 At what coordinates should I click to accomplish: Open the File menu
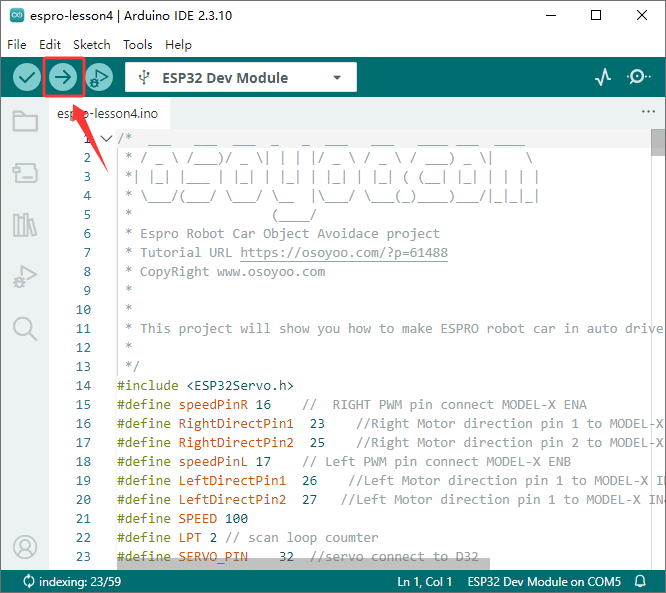17,45
